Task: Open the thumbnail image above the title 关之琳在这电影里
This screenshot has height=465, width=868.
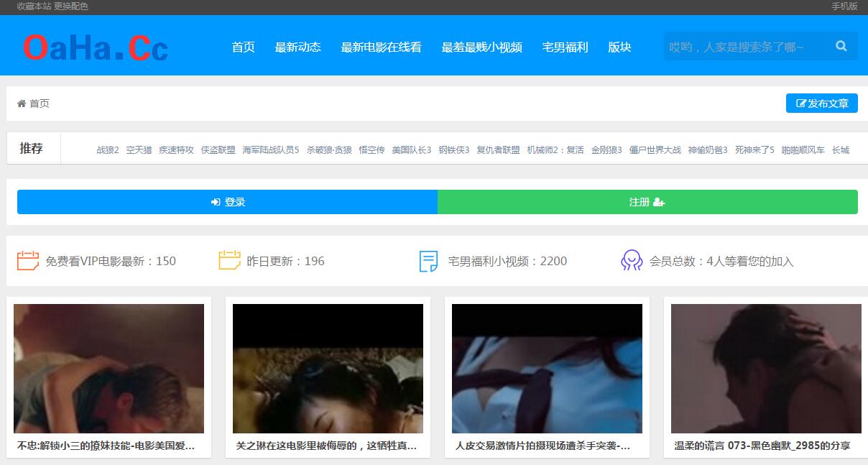Action: 328,369
